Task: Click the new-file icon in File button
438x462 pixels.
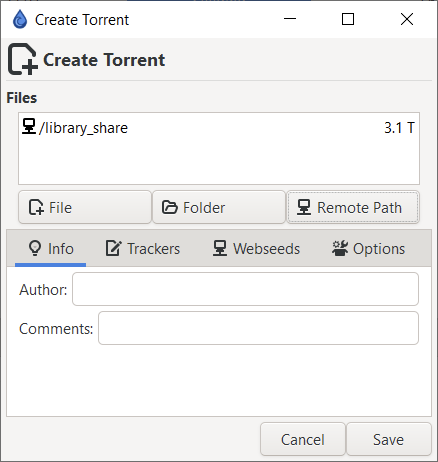Action: coord(36,207)
